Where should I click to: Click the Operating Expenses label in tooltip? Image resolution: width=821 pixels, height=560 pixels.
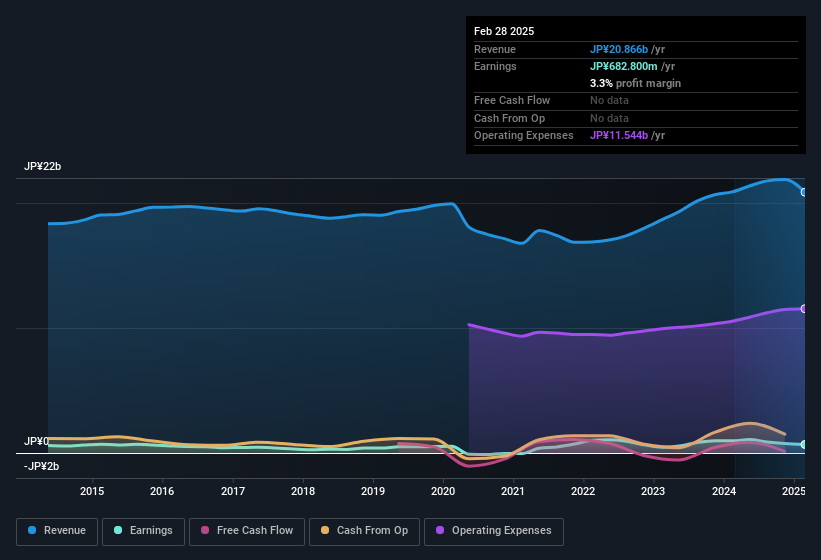[524, 135]
